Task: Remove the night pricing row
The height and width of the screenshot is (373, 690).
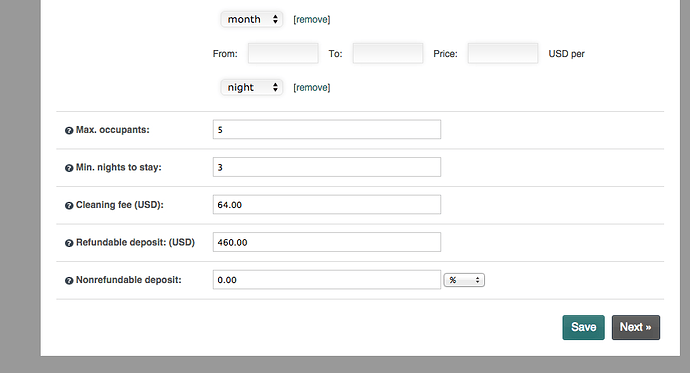Action: [312, 88]
